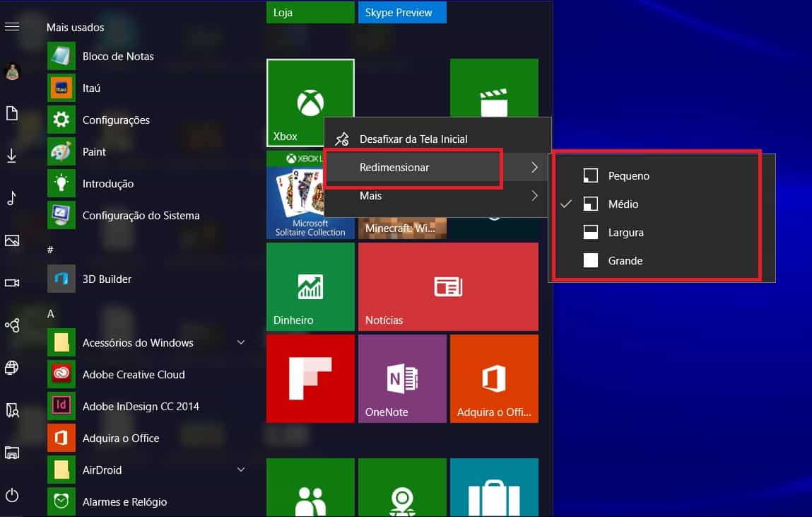
Task: Open the teal briefcase tile
Action: coord(494,487)
